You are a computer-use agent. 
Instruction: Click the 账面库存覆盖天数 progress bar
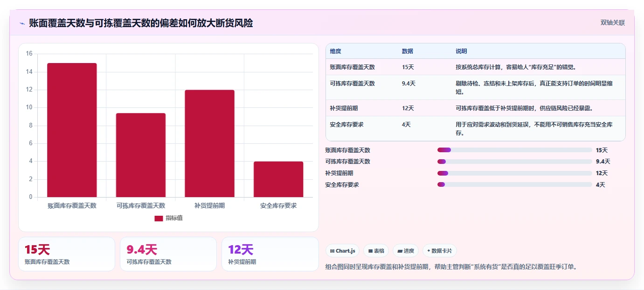515,150
